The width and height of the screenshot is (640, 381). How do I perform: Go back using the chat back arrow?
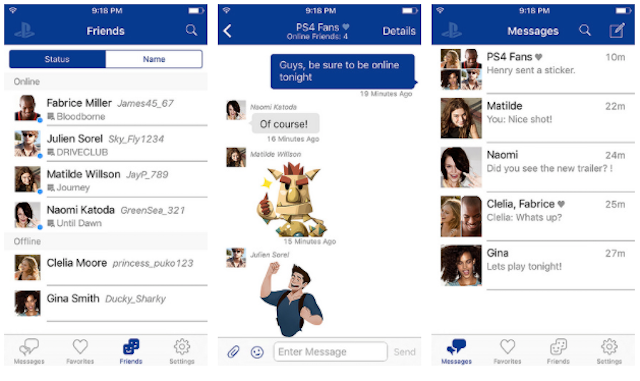click(x=228, y=31)
